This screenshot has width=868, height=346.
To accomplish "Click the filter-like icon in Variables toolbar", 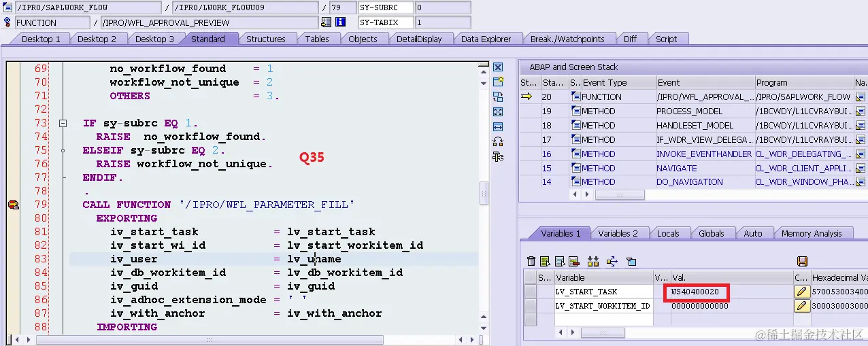I will (x=631, y=261).
